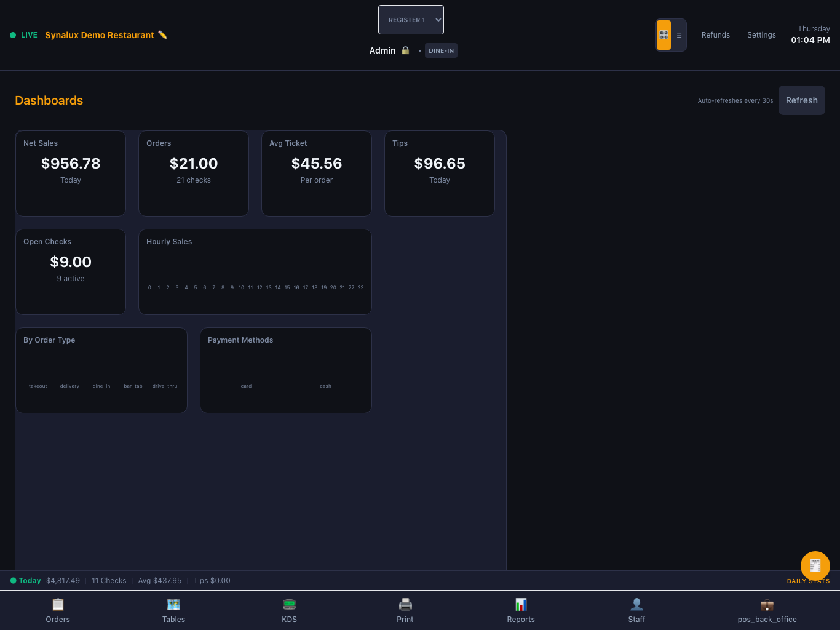Open Staff person icon in bottom nav

click(x=637, y=605)
